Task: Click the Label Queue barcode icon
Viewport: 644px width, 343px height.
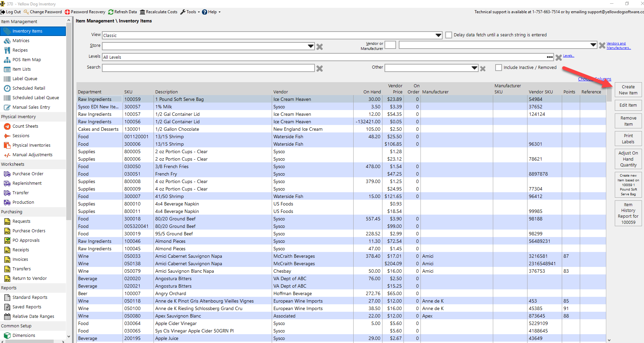Action: [x=7, y=79]
